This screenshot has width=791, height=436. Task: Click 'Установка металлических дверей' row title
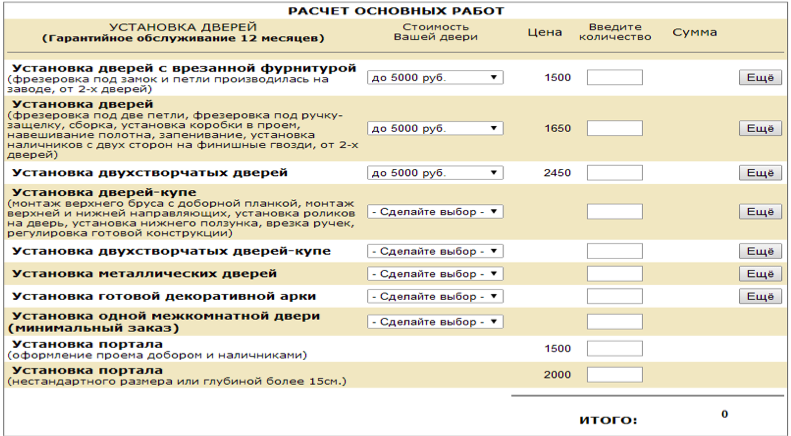pyautogui.click(x=144, y=274)
